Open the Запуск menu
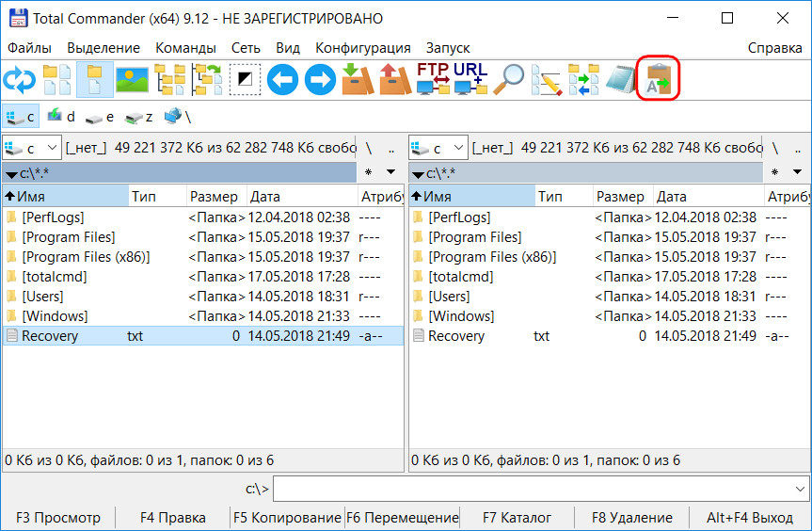The width and height of the screenshot is (812, 531). 448,48
